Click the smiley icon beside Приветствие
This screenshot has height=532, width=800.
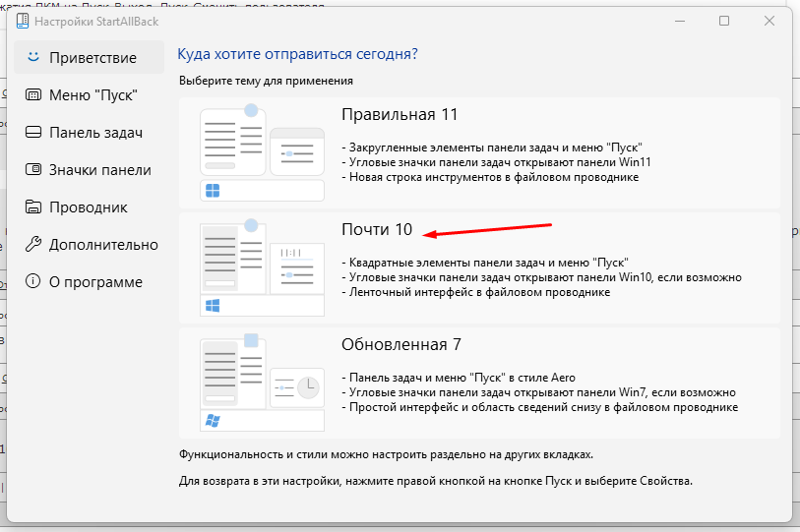[33, 57]
